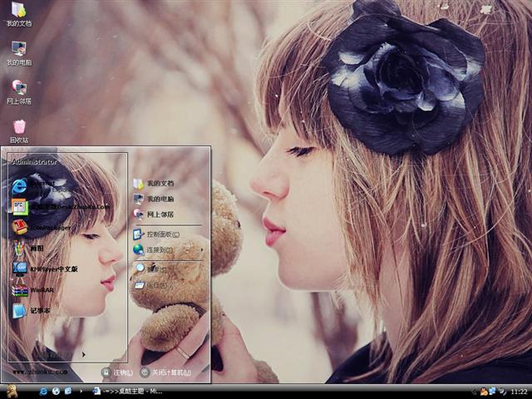The image size is (532, 399).
Task: Open the 网上邻居 desktop icon
Action: point(19,92)
